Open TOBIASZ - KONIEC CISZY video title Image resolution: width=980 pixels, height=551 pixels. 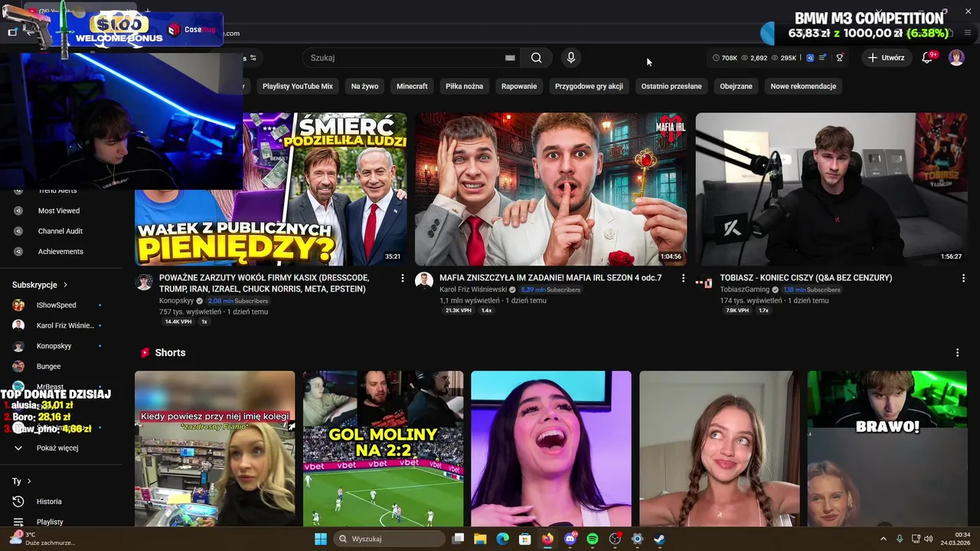click(x=806, y=278)
